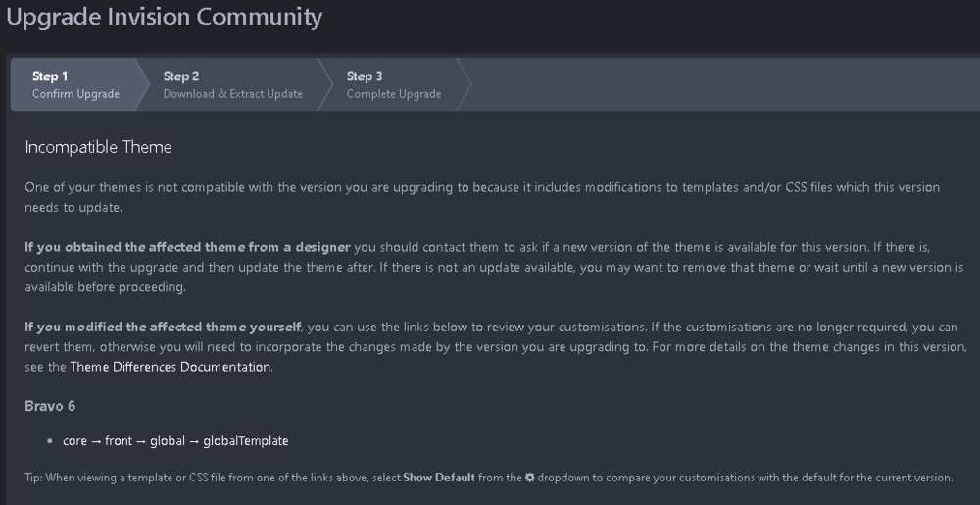The width and height of the screenshot is (980, 505).
Task: Click the bold Show Default text in the tip
Action: pyautogui.click(x=439, y=478)
